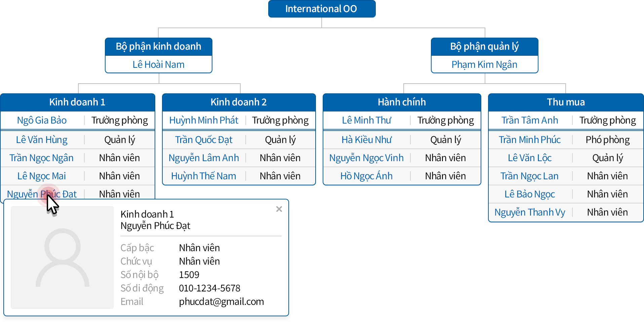Open Trần Tâm Anh's employee card
The image size is (644, 322).
tap(529, 120)
